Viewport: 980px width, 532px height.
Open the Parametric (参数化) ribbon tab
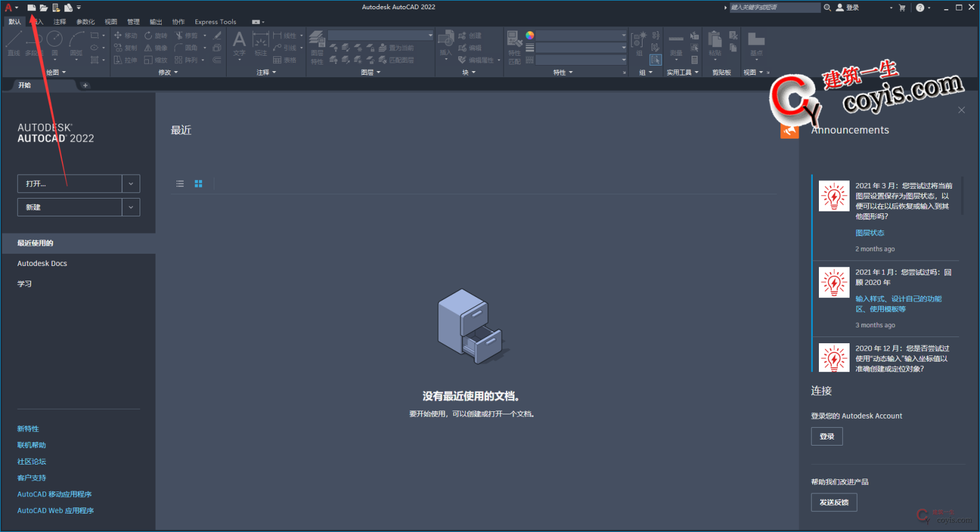click(x=85, y=21)
